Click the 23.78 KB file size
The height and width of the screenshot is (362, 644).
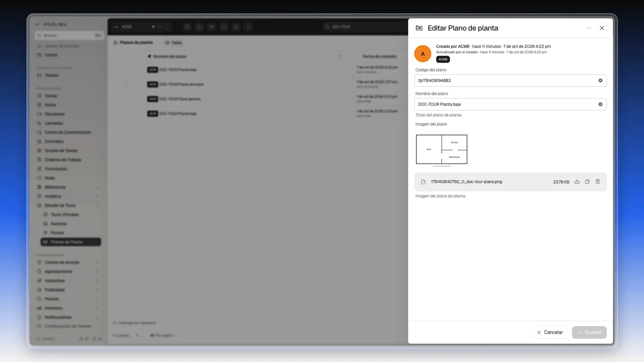[x=561, y=182]
